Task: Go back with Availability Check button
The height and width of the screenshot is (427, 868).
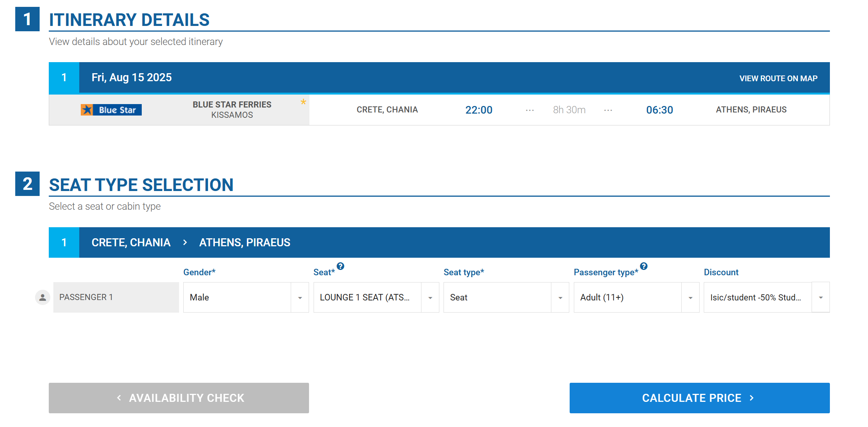Action: click(x=179, y=398)
